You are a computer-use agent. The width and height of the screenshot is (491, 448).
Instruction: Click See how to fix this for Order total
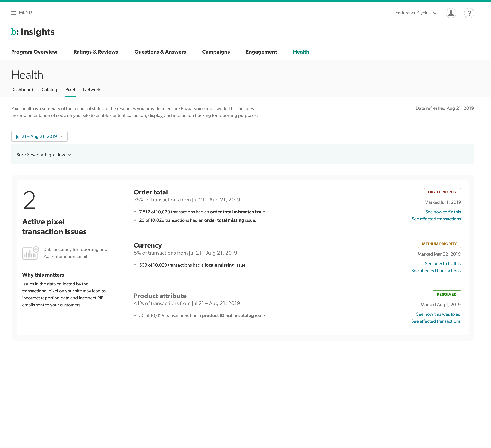tap(443, 212)
